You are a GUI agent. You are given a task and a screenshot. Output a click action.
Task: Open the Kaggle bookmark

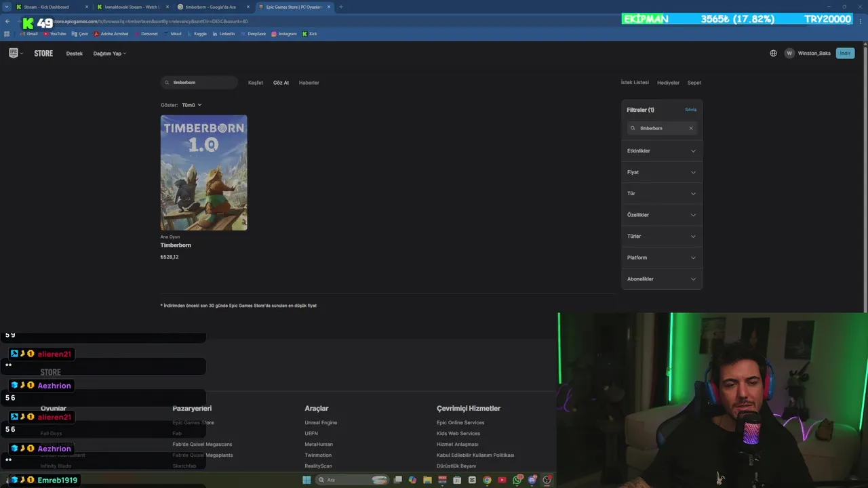point(197,33)
